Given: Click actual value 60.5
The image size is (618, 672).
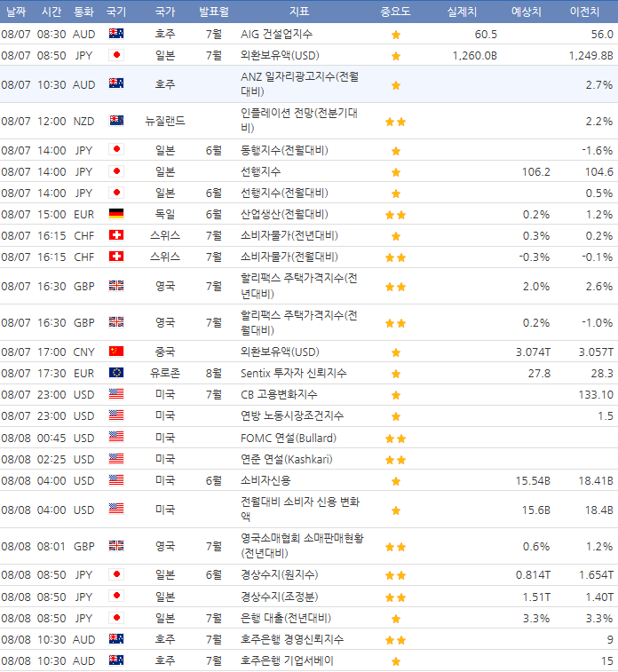Looking at the screenshot, I should coord(486,35).
